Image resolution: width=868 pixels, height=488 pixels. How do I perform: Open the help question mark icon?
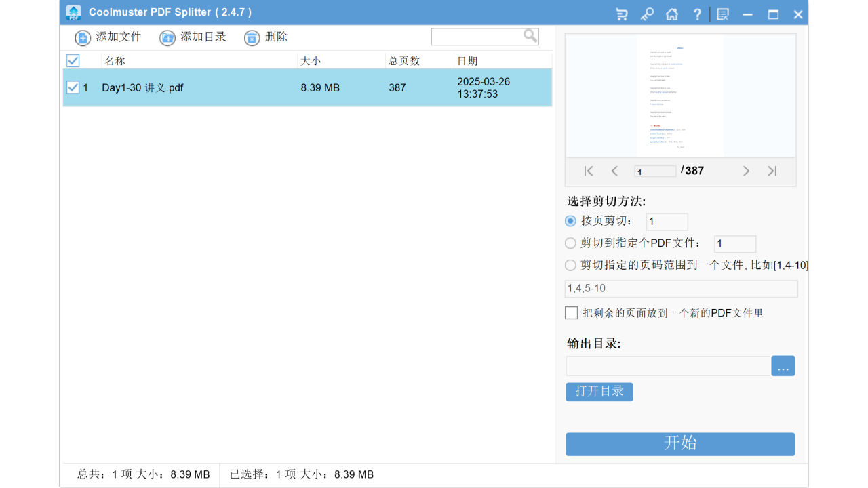click(x=697, y=14)
